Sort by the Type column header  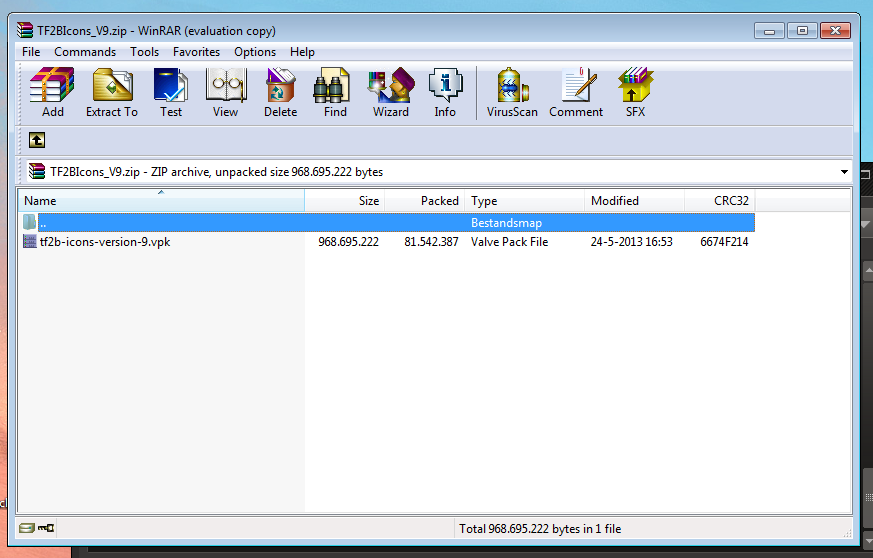(524, 200)
